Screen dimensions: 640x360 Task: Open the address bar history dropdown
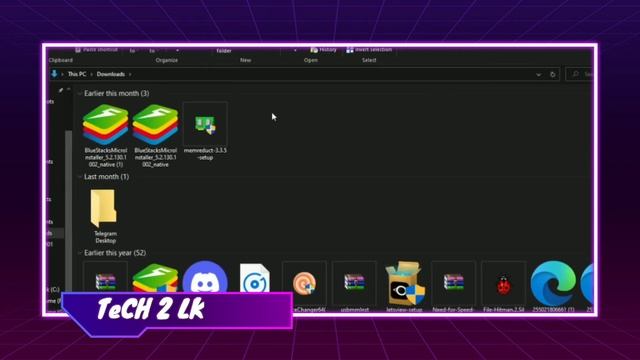(x=538, y=74)
